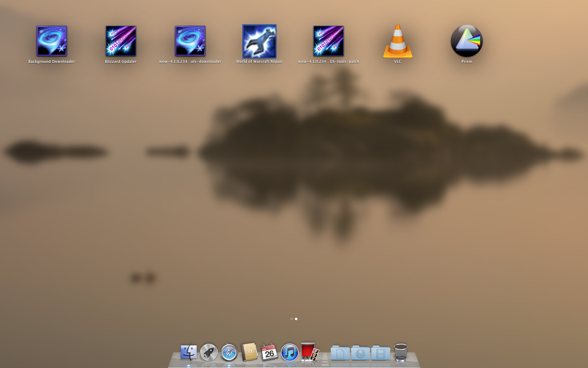Expand the Downloads folder stack in the Dock
This screenshot has width=588, height=368.
(360, 353)
